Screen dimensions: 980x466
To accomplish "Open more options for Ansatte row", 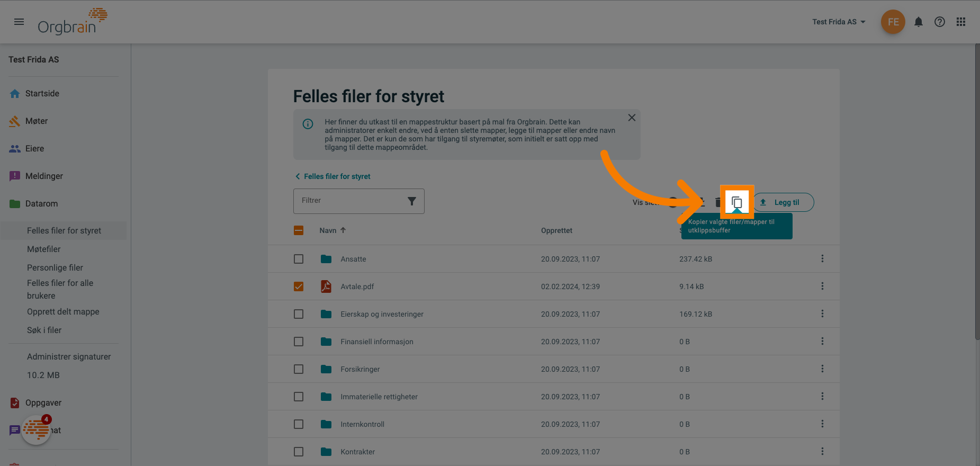I will tap(822, 258).
